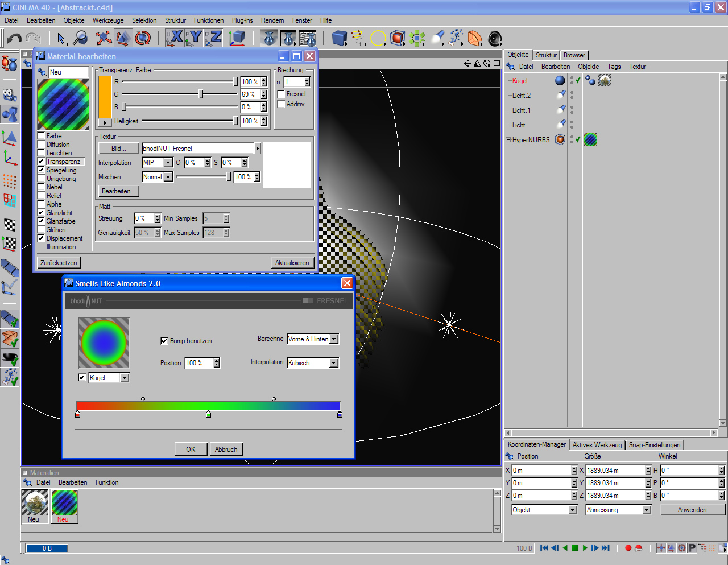Uncheck the Bump benutzen checkbox
This screenshot has width=728, height=565.
164,341
